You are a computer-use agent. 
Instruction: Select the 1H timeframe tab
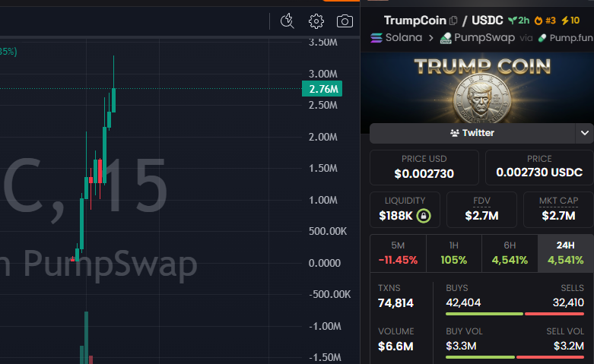point(454,254)
